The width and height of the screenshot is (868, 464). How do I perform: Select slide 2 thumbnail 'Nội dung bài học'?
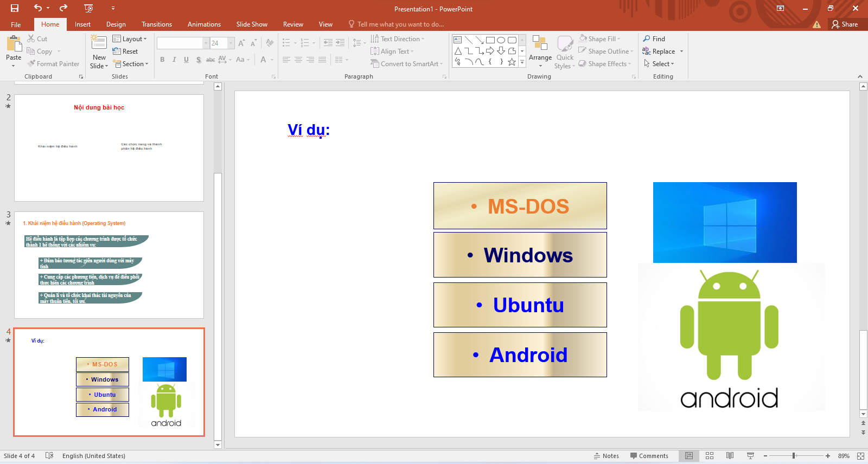(109, 148)
